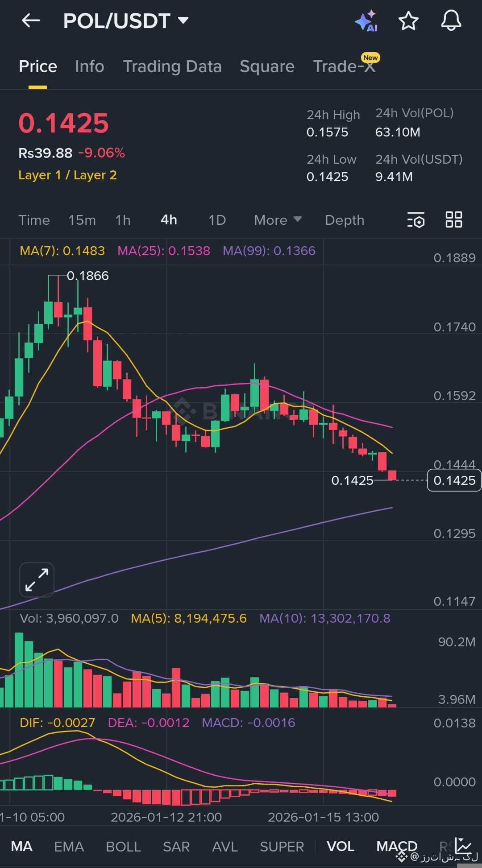Viewport: 482px width, 868px height.
Task: Open chart settings icon beside Depth
Action: coord(416,220)
